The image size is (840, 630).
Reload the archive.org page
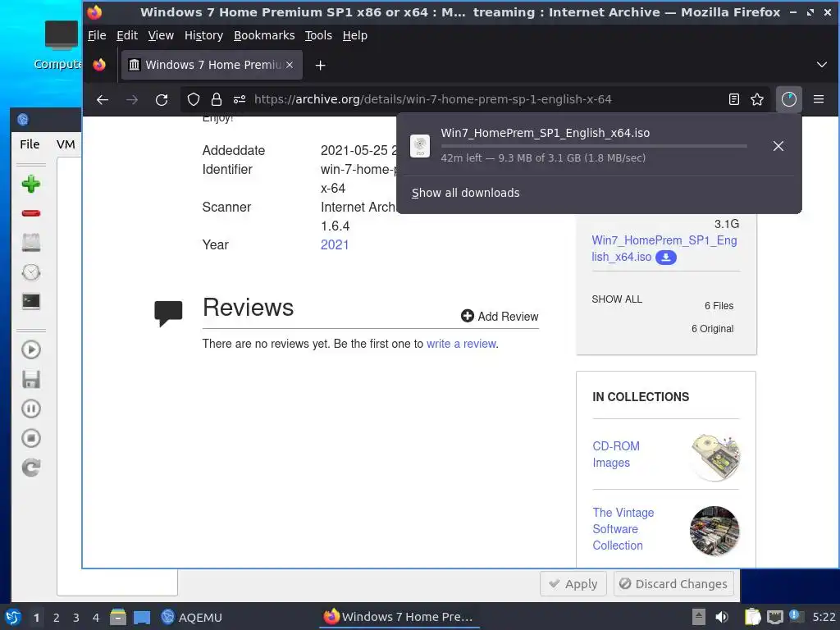point(162,99)
